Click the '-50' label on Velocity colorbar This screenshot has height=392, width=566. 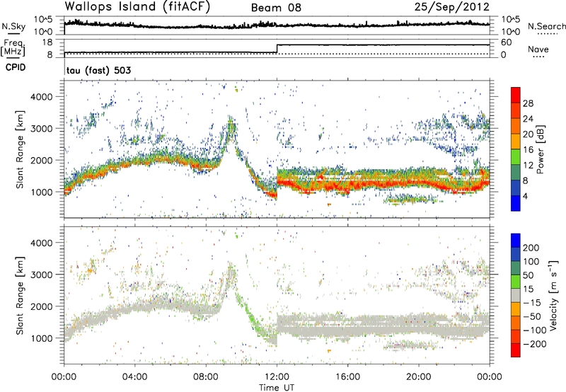coord(533,316)
